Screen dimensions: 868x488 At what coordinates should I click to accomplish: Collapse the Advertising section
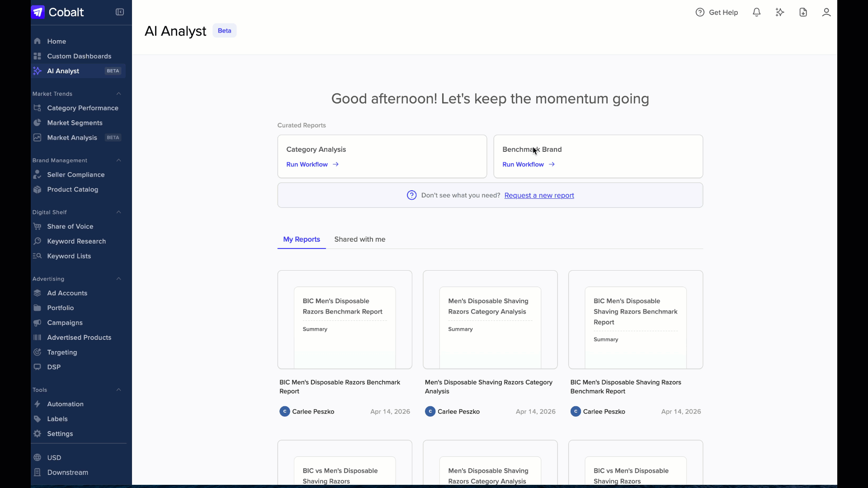[x=119, y=279]
